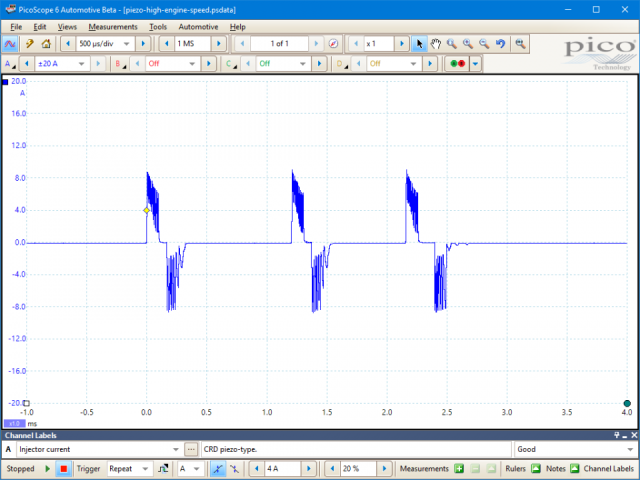Image resolution: width=640 pixels, height=480 pixels.
Task: Add measurement with green plus icon
Action: pyautogui.click(x=460, y=468)
